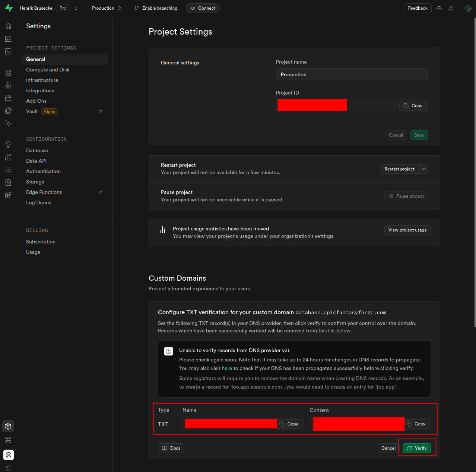This screenshot has height=472, width=476.
Task: Click the Feedback button
Action: [x=418, y=8]
